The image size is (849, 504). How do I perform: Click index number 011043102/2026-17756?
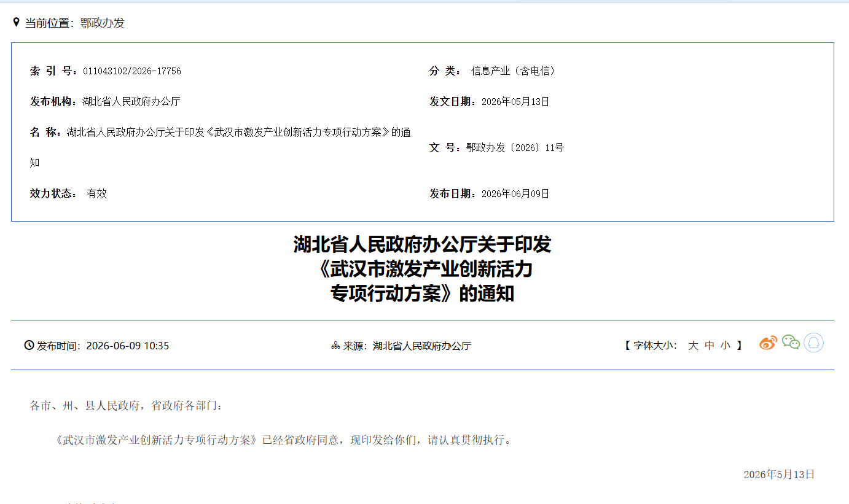coord(131,71)
